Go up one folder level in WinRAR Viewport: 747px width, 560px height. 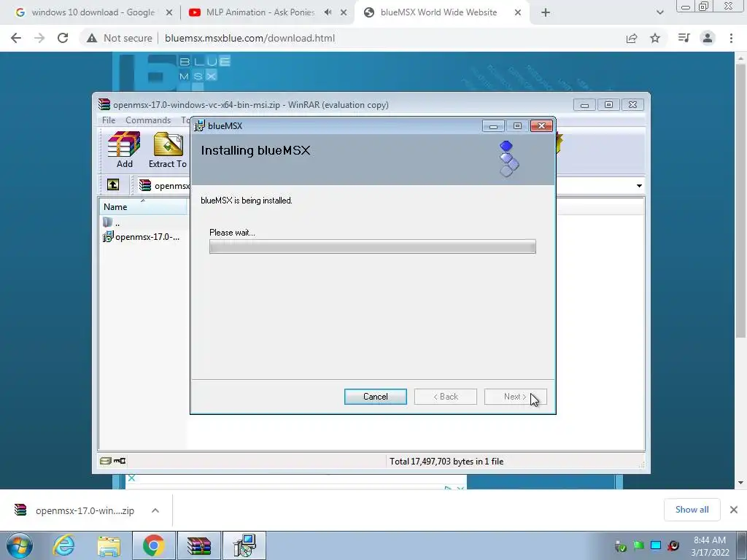[x=113, y=184]
